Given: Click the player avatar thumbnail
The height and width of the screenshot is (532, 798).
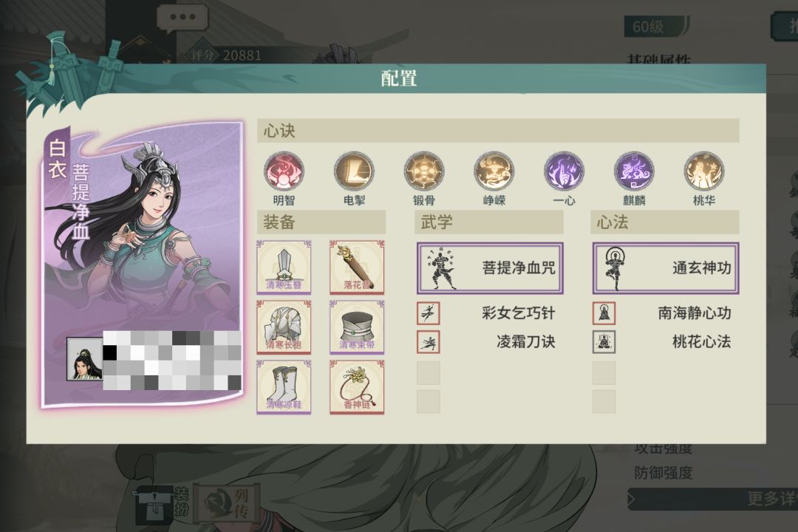Looking at the screenshot, I should [84, 358].
